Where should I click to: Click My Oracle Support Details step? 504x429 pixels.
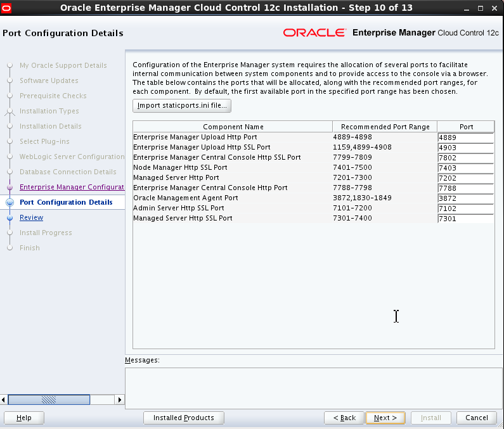click(63, 65)
